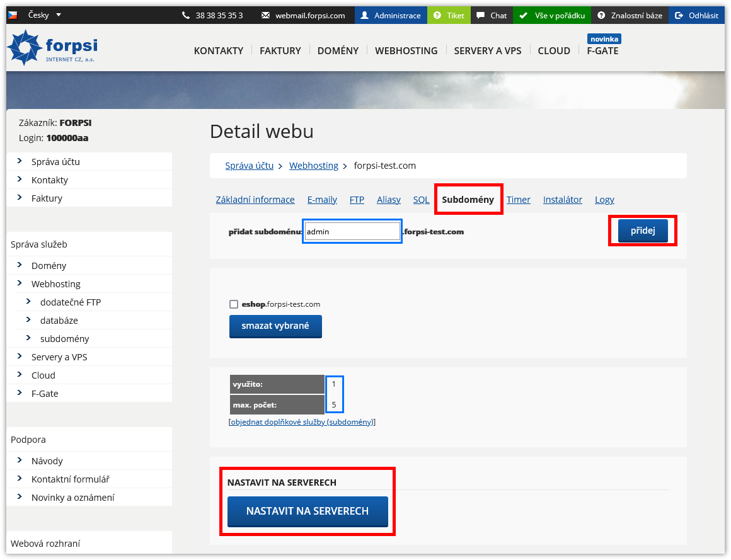731x560 pixels.
Task: Click the speech bubble Chat icon
Action: pos(481,15)
